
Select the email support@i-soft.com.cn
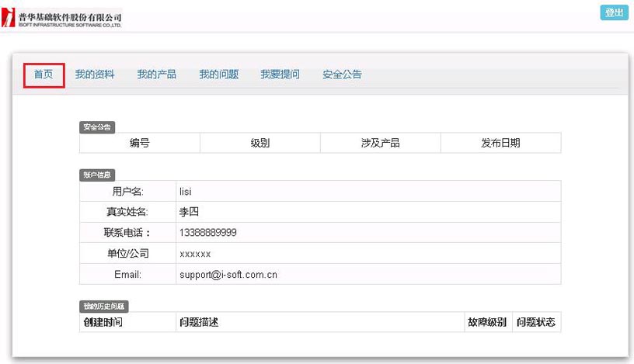228,275
